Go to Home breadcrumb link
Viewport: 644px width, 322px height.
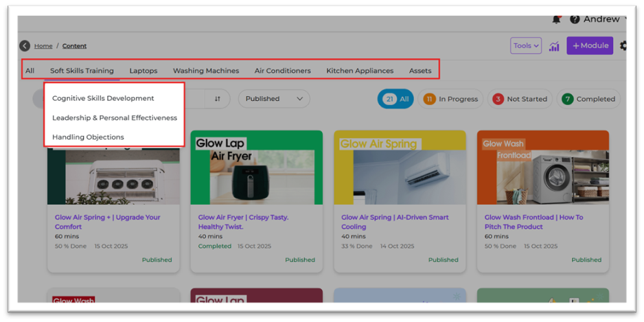point(43,46)
